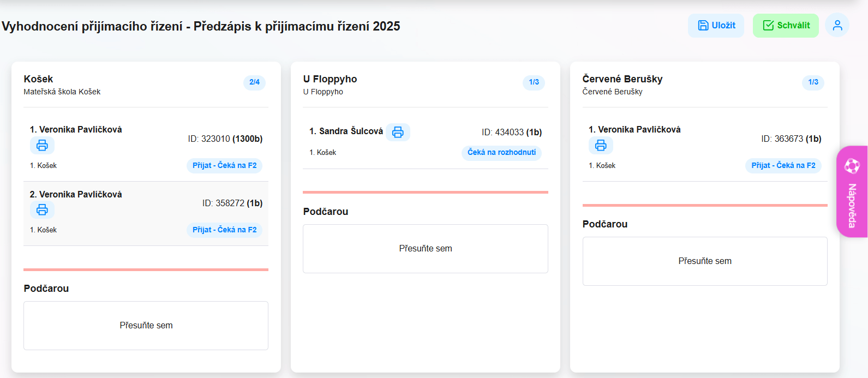Select the second Veronika Pavlíčková row in Košek
The image size is (868, 378).
(146, 213)
